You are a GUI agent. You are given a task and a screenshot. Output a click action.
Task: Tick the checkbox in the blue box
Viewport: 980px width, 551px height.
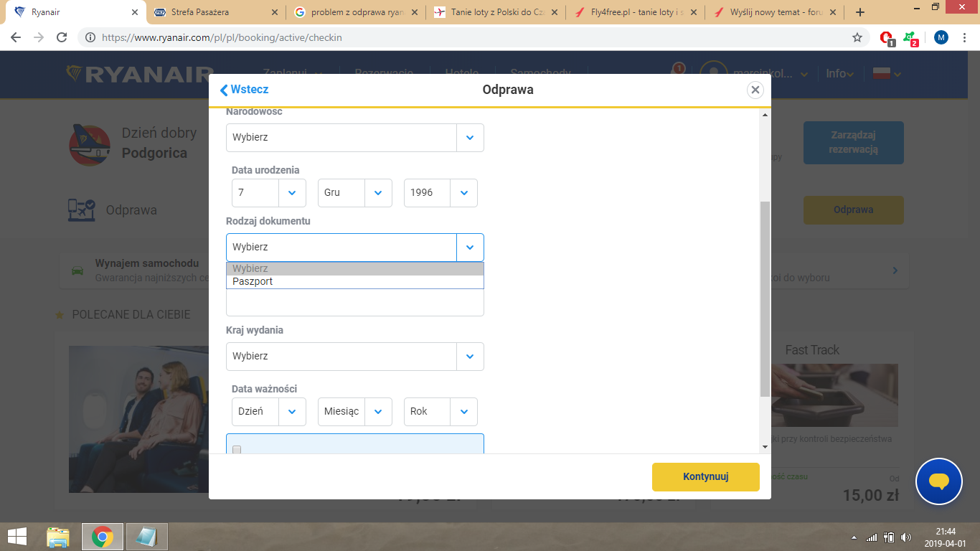tap(237, 450)
